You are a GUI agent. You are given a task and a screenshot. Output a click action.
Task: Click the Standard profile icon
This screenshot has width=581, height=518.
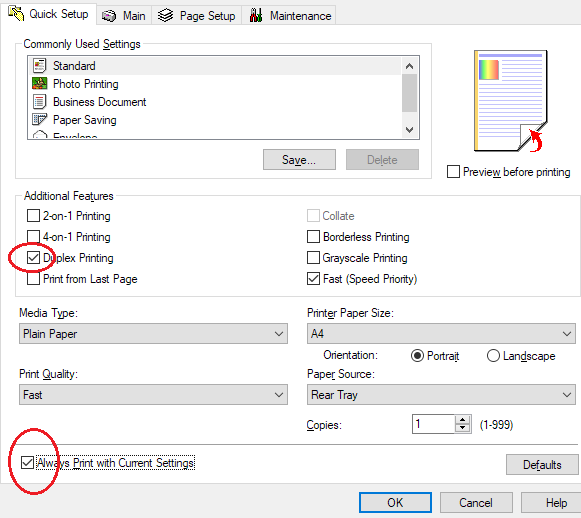coord(39,66)
